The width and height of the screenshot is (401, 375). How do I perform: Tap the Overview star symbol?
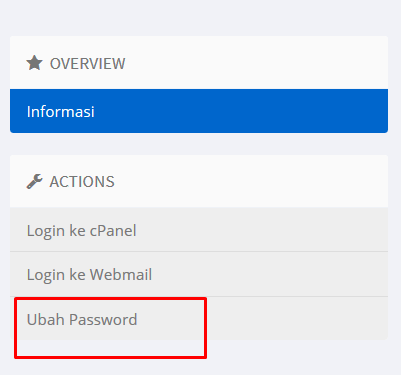click(34, 63)
